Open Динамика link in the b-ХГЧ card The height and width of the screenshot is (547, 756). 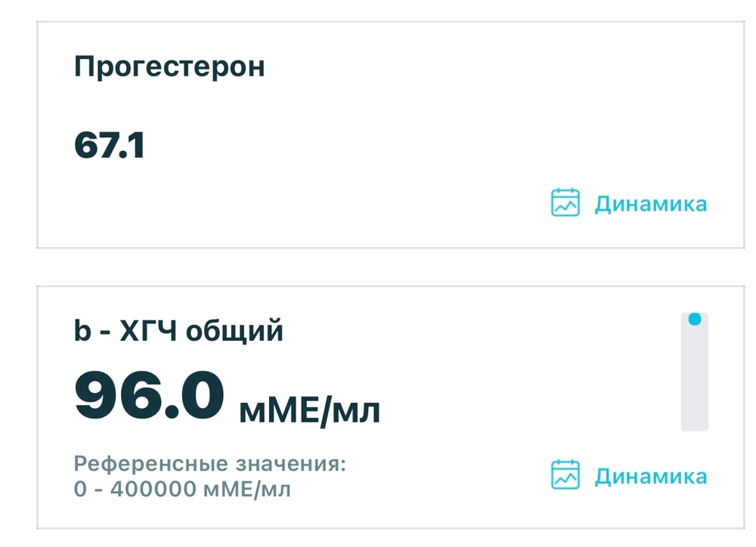(x=650, y=476)
